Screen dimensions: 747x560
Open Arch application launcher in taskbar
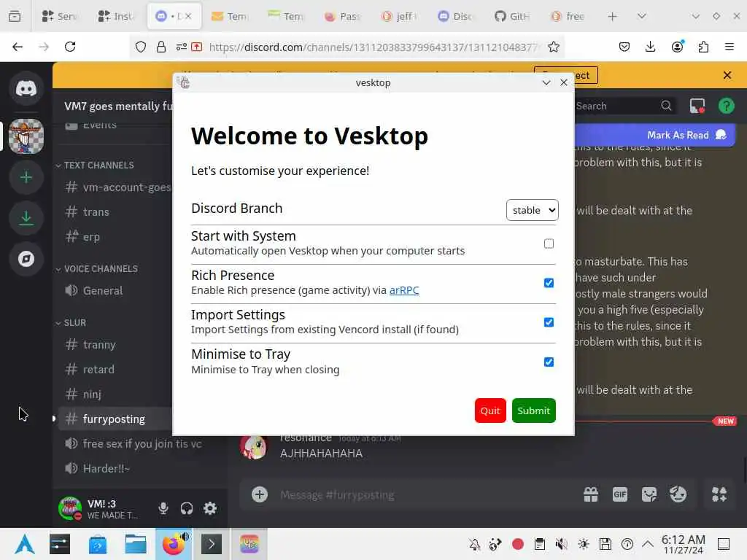[24, 544]
